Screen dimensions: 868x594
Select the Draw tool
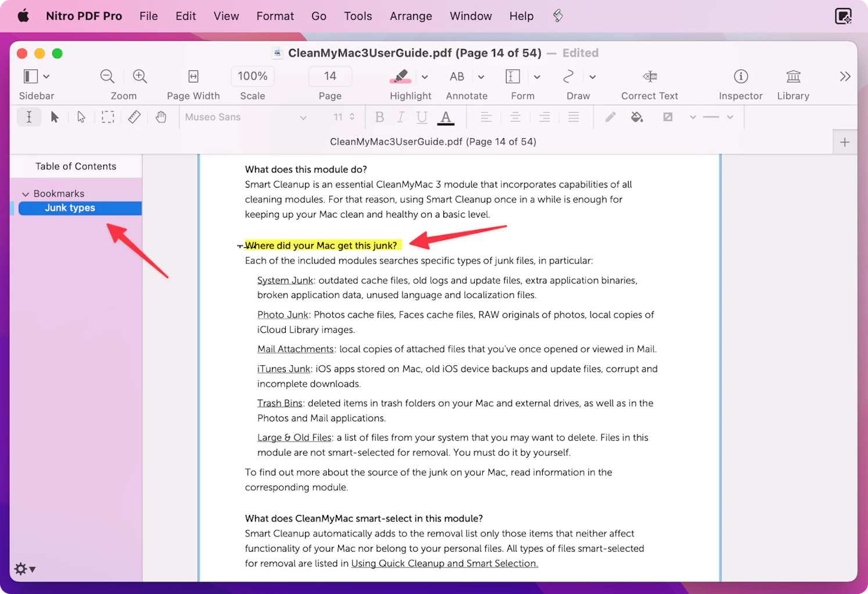click(x=568, y=76)
